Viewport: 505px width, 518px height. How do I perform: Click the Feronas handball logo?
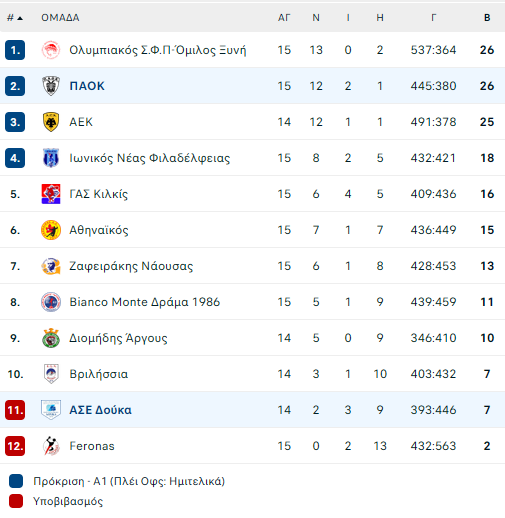click(x=51, y=446)
